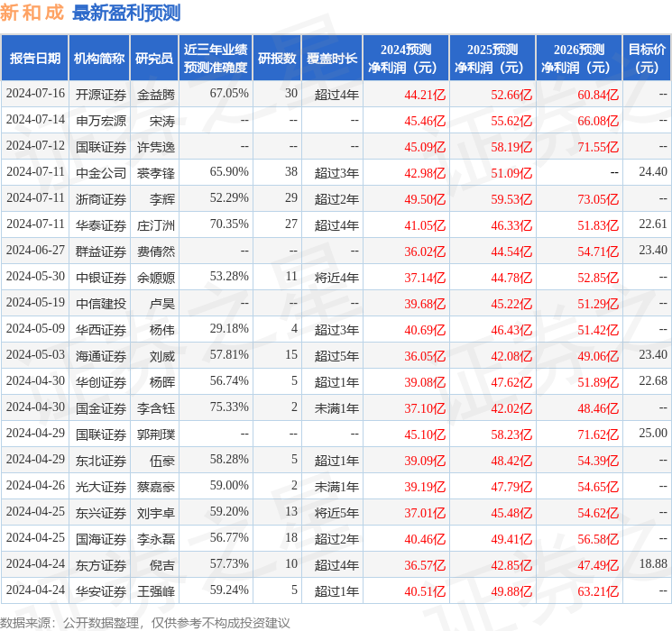The height and width of the screenshot is (631, 672).
Task: Click analyst name 余嫄嫄
Action: click(x=156, y=278)
